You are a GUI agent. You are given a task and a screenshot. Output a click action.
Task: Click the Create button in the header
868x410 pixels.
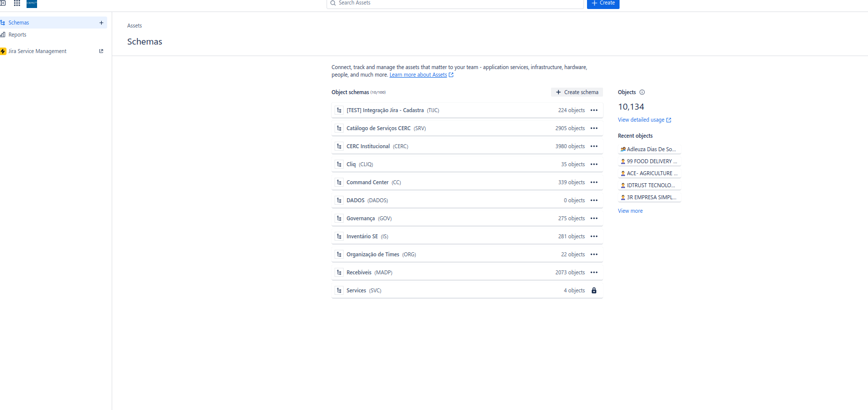tap(603, 4)
